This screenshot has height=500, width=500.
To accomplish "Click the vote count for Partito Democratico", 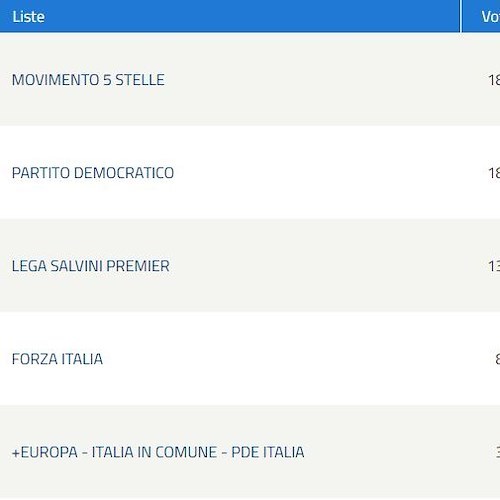I will pos(494,173).
